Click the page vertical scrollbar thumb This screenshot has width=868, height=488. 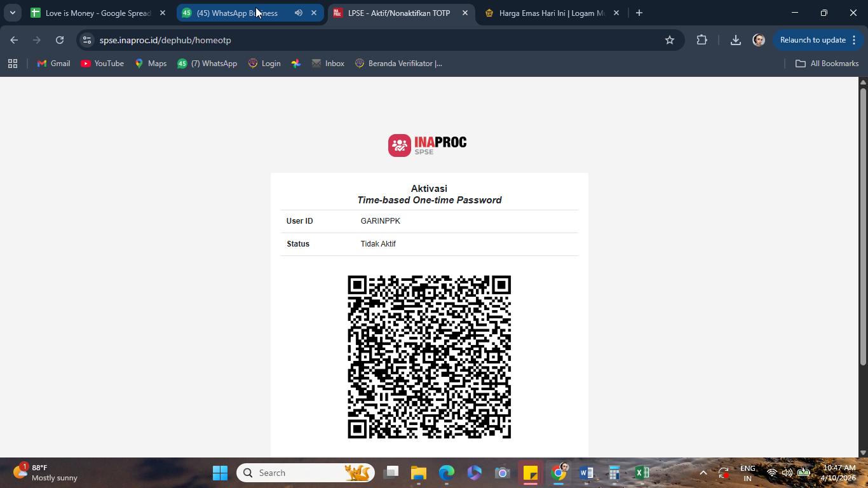[x=863, y=226]
